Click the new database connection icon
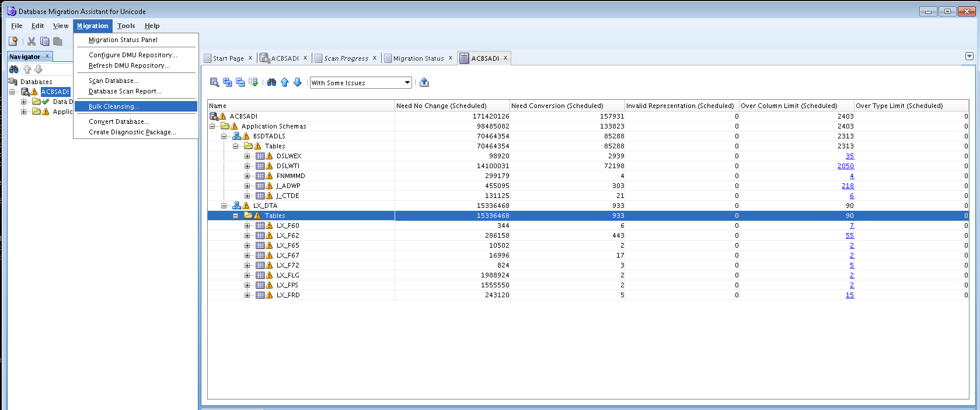980x410 pixels. pos(13,41)
